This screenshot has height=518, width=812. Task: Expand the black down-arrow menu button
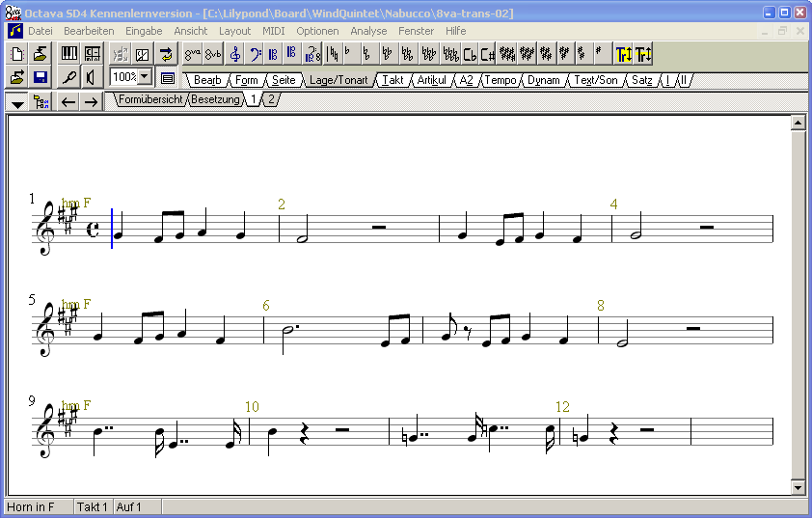[17, 102]
